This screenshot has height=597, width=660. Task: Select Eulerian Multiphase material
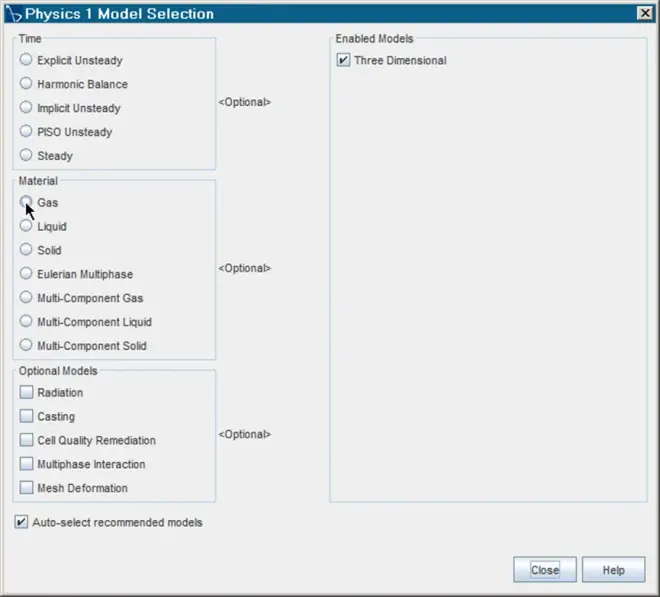(x=26, y=274)
